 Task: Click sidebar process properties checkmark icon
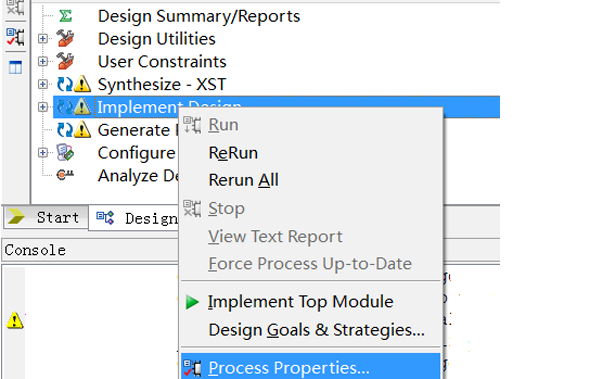coord(15,37)
